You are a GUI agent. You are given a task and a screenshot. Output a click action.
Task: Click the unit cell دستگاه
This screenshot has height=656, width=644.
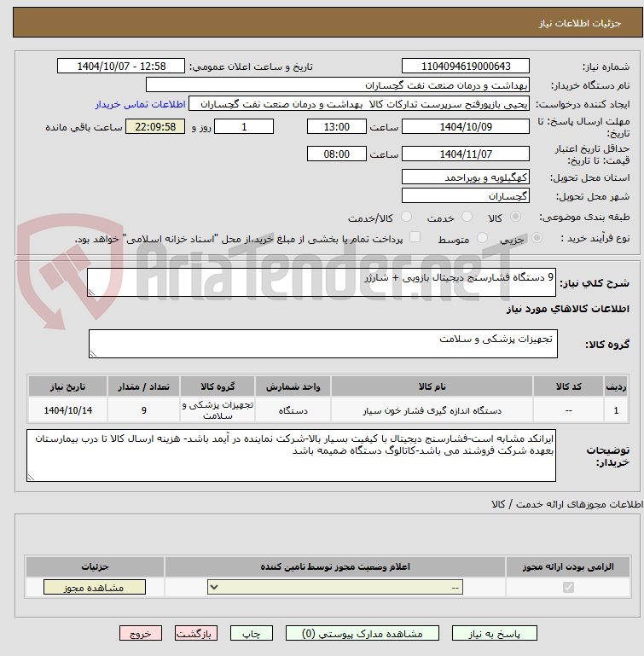coord(293,410)
